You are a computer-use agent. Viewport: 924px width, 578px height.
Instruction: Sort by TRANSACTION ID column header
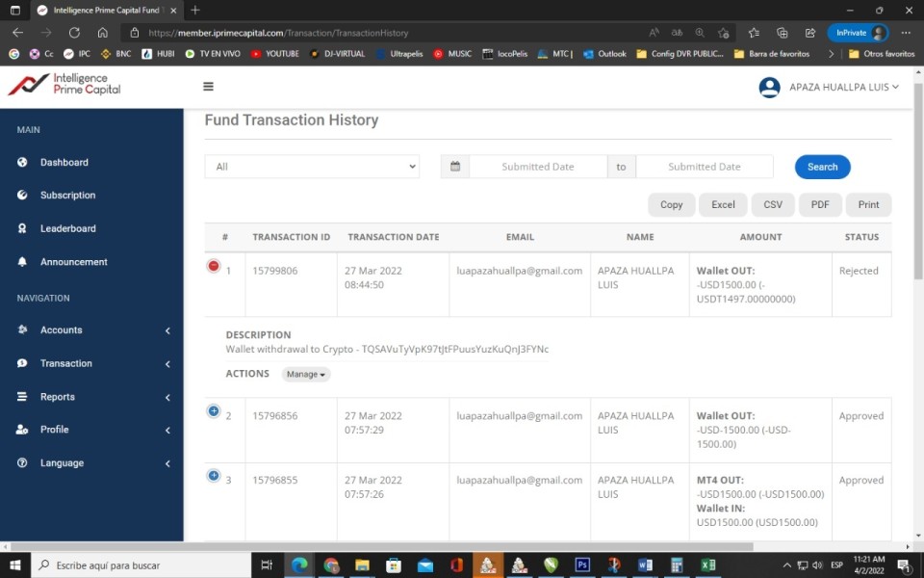coord(291,237)
